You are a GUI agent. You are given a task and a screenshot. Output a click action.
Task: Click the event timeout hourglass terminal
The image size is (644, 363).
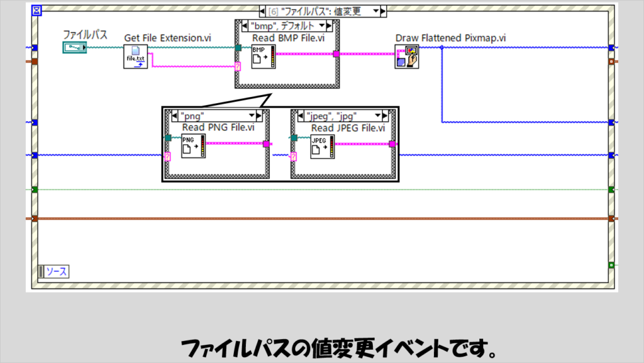tap(36, 11)
